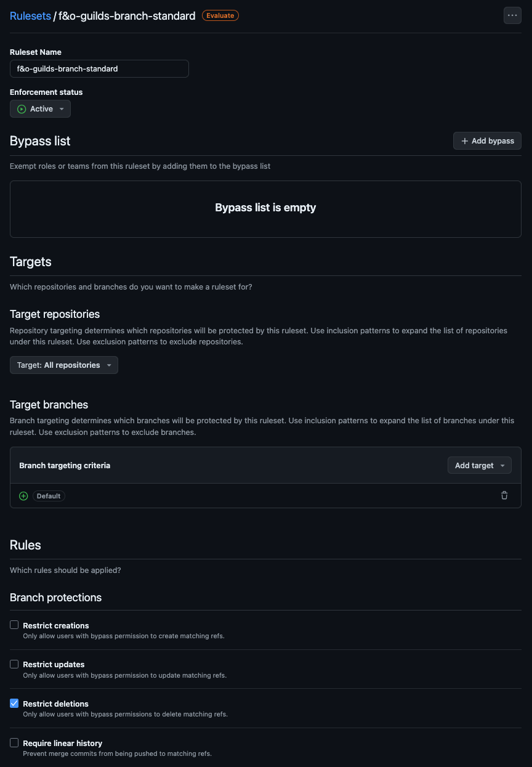Click the green plus icon beside Default
Image resolution: width=532 pixels, height=767 pixels.
pyautogui.click(x=23, y=495)
